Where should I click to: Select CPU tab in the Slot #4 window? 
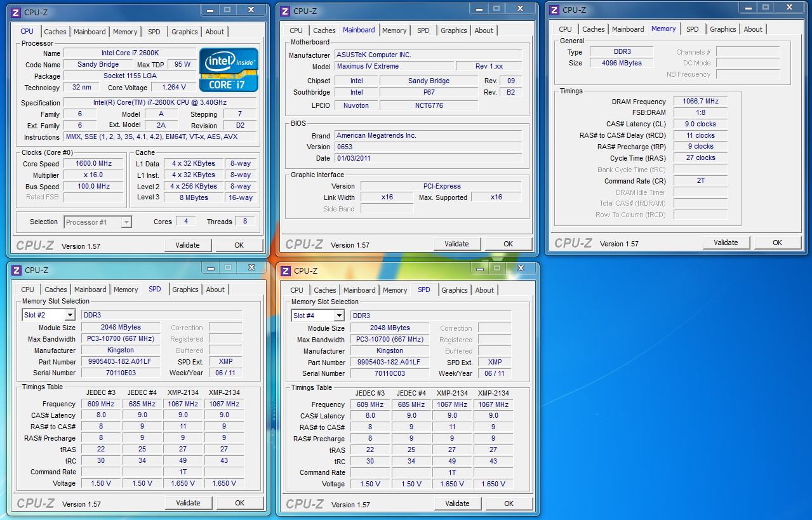297,290
